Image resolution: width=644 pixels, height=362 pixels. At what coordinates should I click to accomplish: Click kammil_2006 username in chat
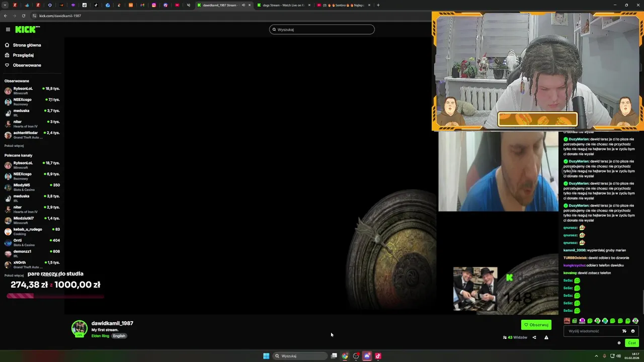575,250
